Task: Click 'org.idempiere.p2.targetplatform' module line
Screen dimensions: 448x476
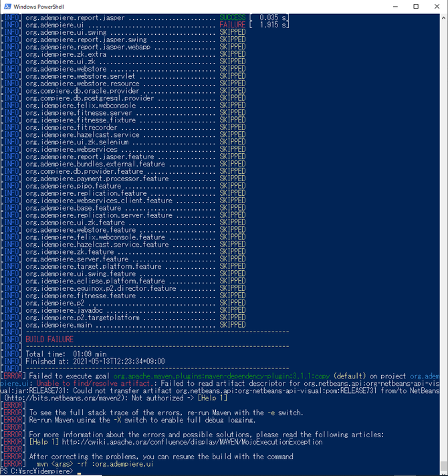Action: 135,318
